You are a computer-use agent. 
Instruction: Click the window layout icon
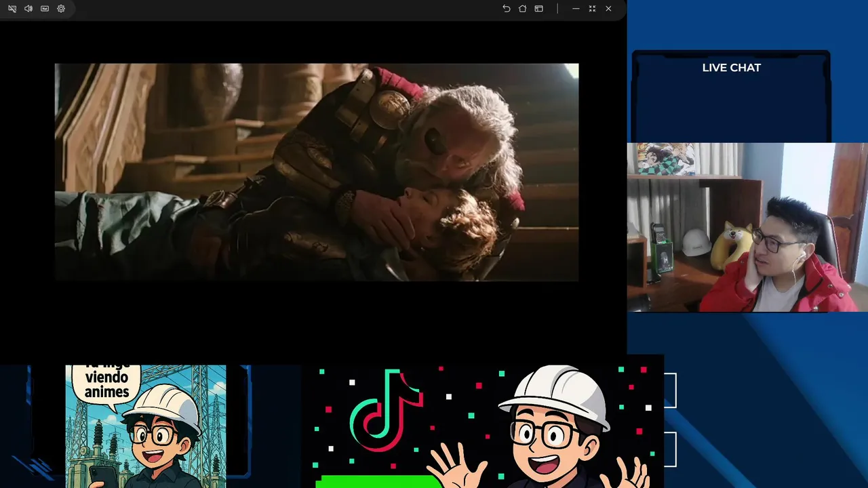click(539, 9)
